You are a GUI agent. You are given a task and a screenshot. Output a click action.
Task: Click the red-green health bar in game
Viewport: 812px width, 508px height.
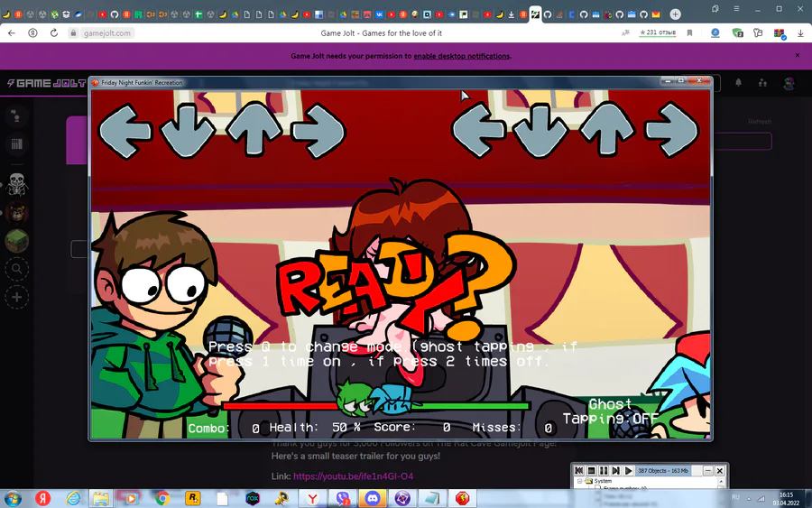[376, 406]
